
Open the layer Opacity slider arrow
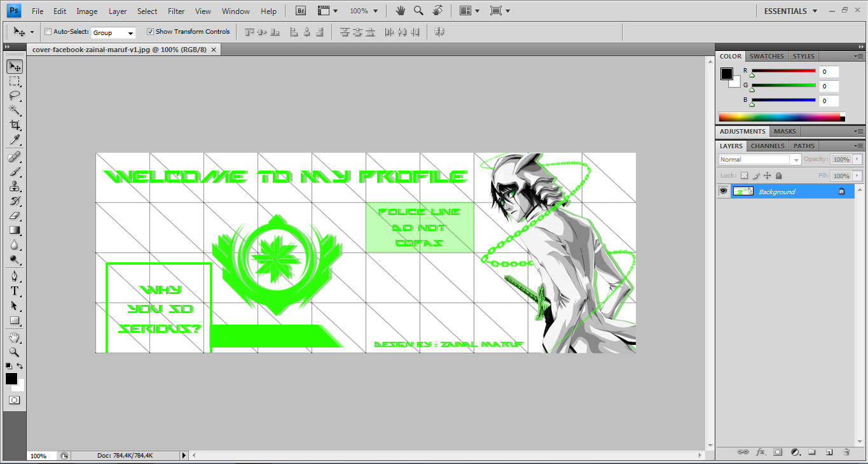[857, 159]
